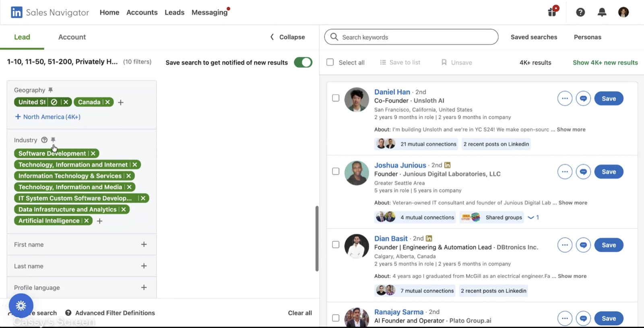Save Daniel Han as lead
This screenshot has height=328, width=644.
tap(609, 98)
